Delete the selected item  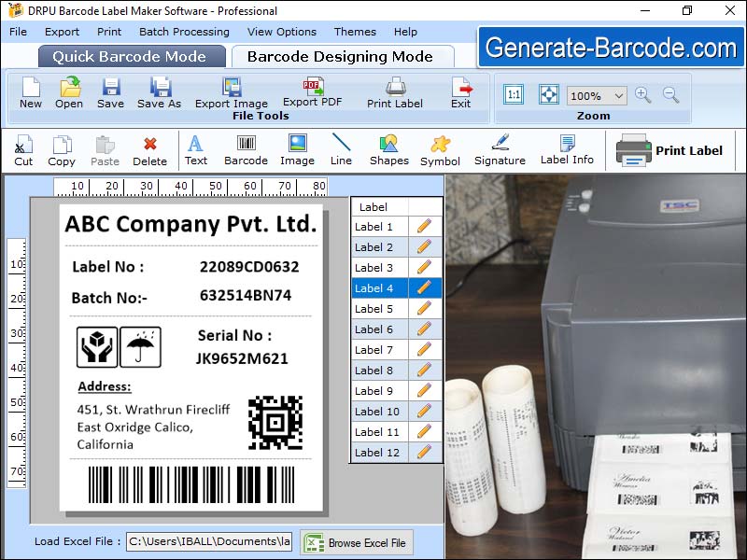[150, 150]
